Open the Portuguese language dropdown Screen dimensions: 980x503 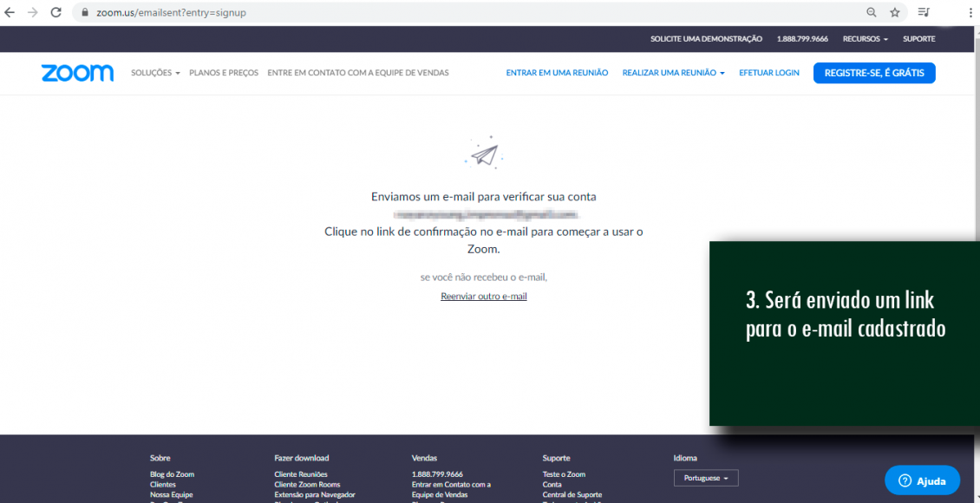coord(706,478)
